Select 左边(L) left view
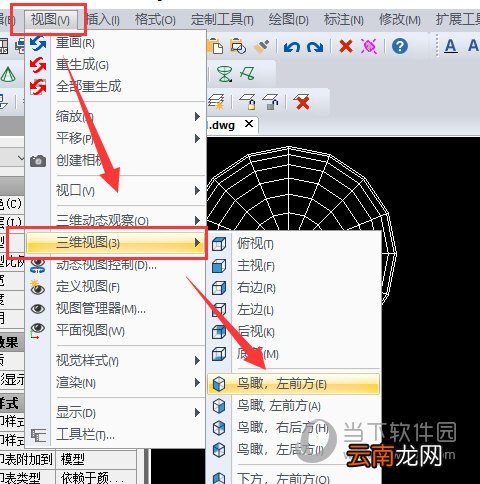This screenshot has height=484, width=480. tap(294, 310)
